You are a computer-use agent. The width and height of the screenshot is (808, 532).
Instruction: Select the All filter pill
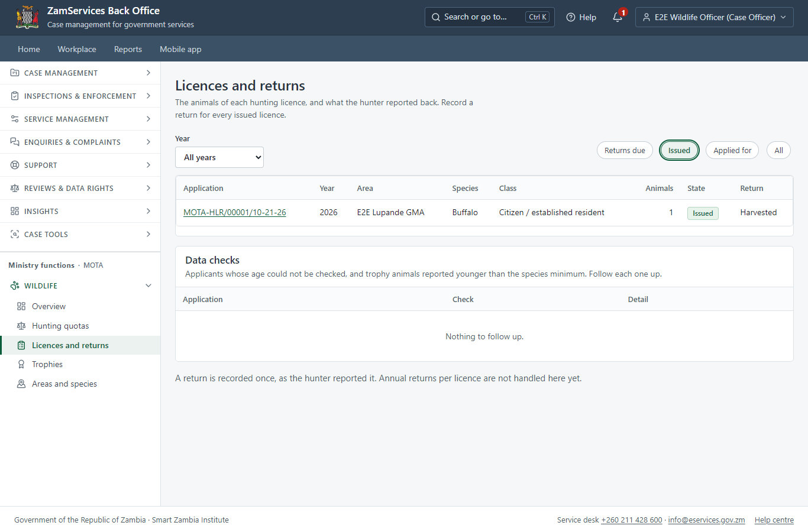(x=778, y=150)
